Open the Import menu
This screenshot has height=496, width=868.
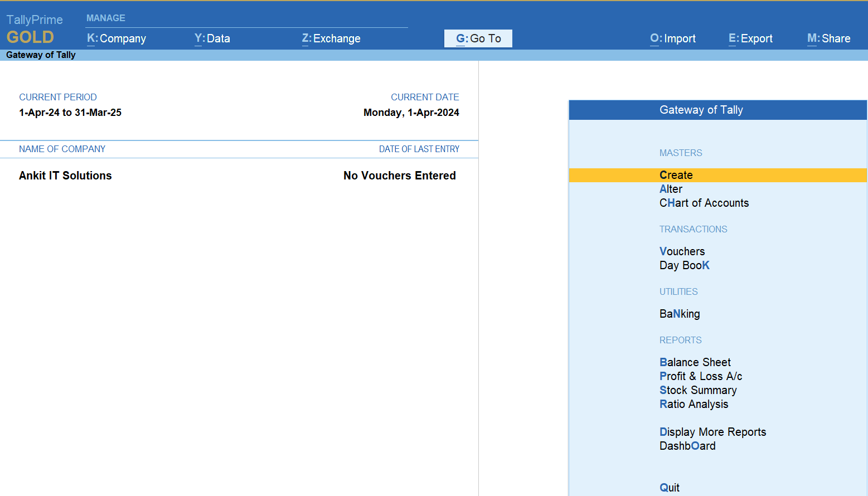[673, 38]
